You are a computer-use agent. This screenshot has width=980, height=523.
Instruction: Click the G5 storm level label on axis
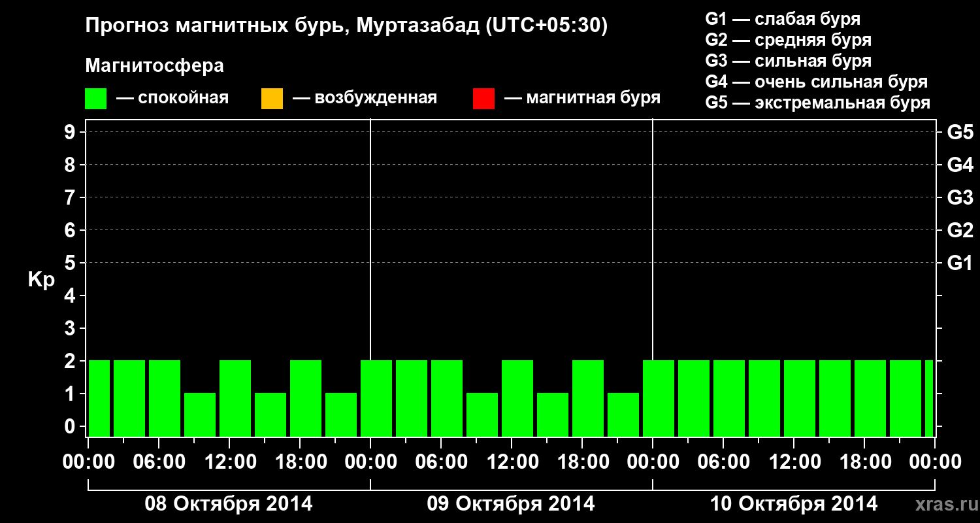click(x=960, y=132)
